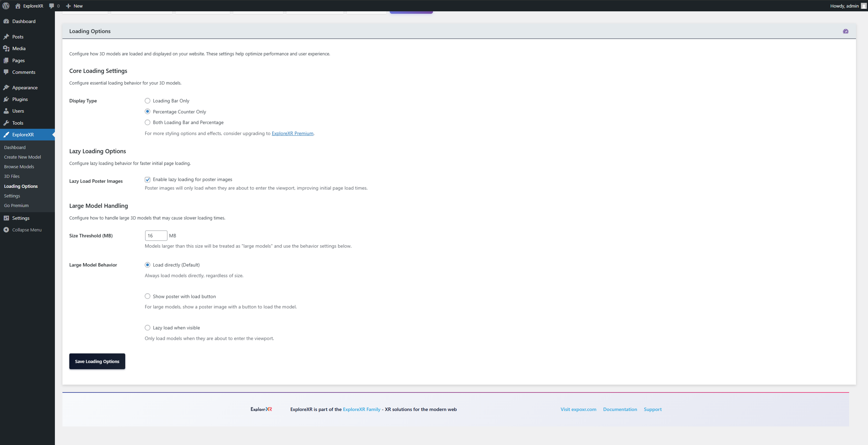Screen dimensions: 868x445
Task: Open Create New Model page
Action: (22, 157)
